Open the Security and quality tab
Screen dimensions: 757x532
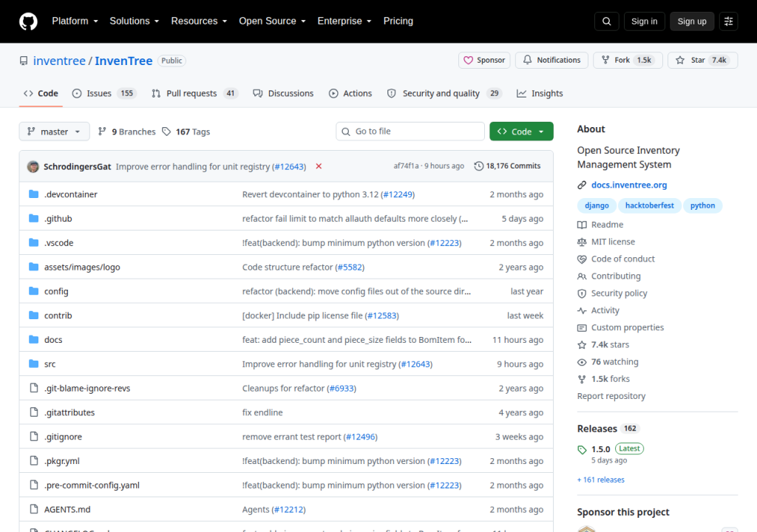(444, 93)
